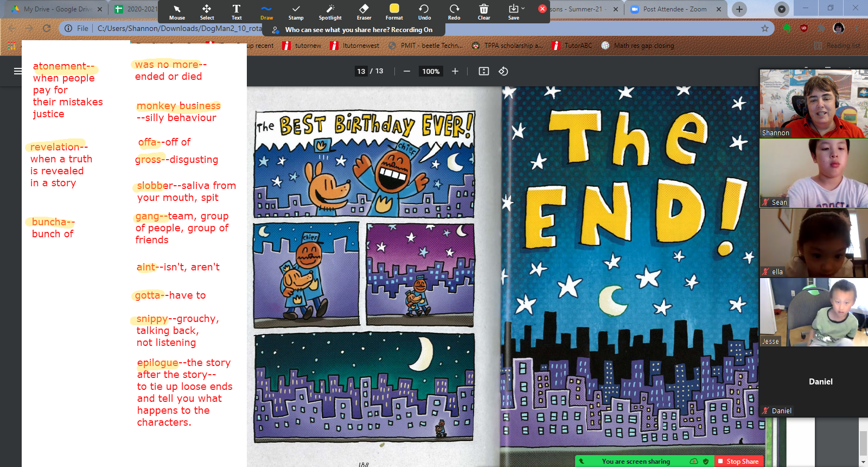Click the Who can see what you share notice
This screenshot has height=467, width=868.
[x=359, y=30]
